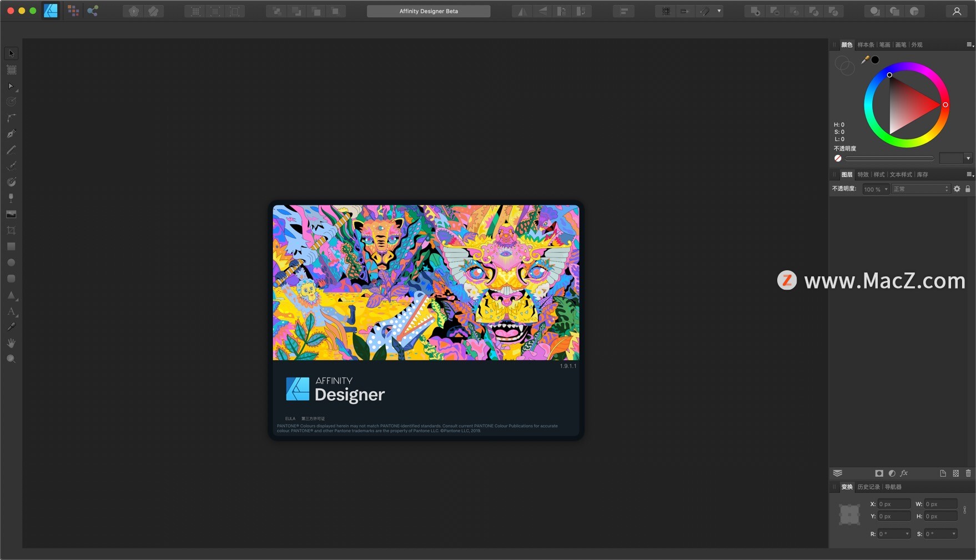Toggle the layer mask icon
This screenshot has height=560, width=976.
pos(879,473)
